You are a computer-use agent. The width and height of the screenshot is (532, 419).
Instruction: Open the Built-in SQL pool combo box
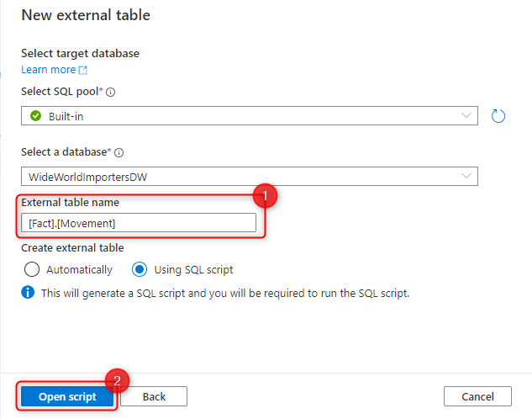(250, 116)
